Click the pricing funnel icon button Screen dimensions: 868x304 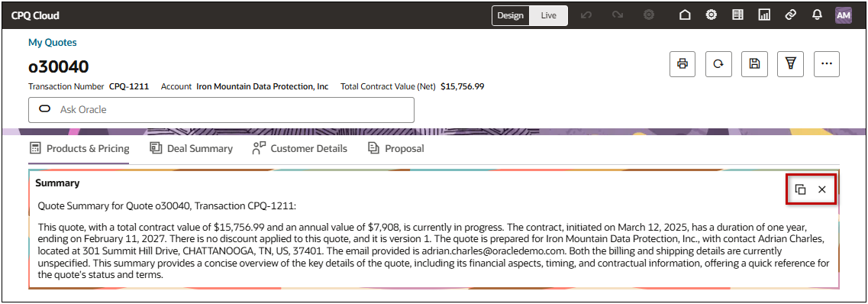click(790, 63)
